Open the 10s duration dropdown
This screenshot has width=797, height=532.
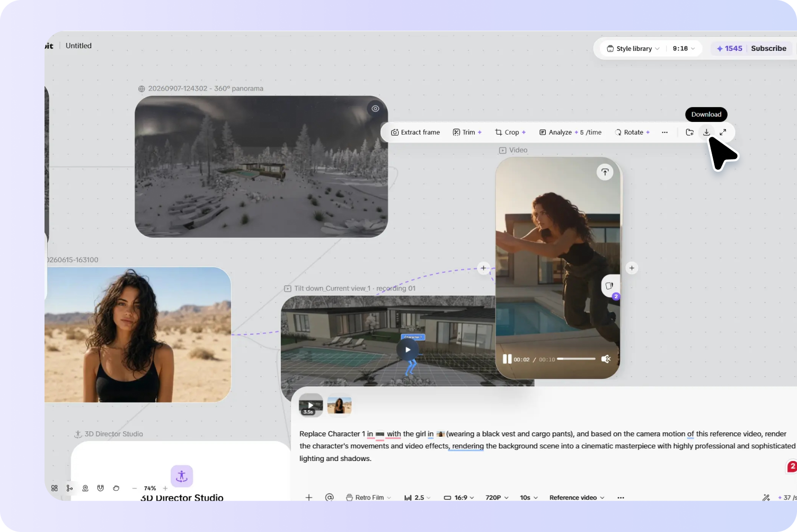click(529, 498)
